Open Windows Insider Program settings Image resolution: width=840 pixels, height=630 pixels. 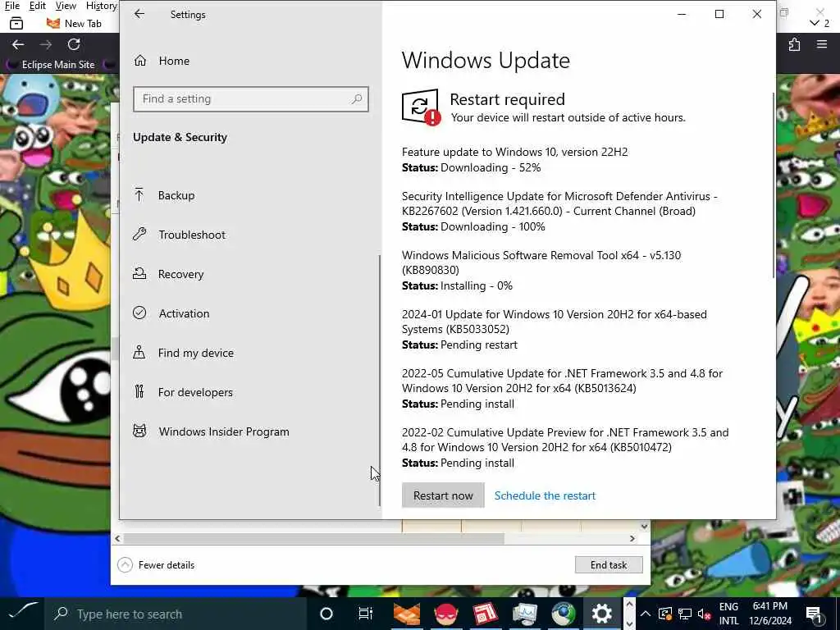point(211,431)
